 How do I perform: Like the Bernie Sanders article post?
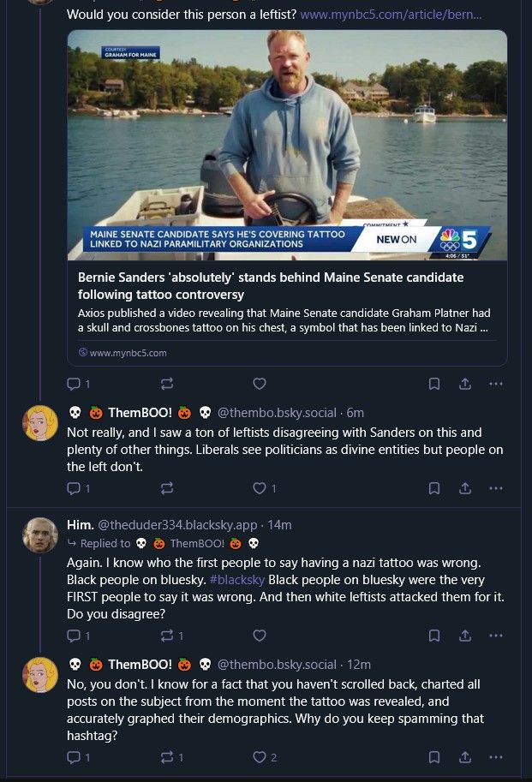click(260, 384)
